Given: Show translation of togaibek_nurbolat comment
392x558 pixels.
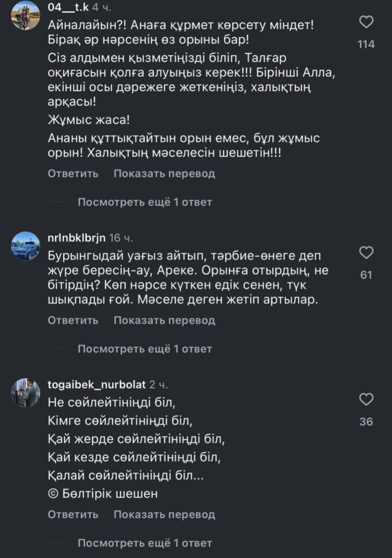Looking at the screenshot, I should 164,514.
